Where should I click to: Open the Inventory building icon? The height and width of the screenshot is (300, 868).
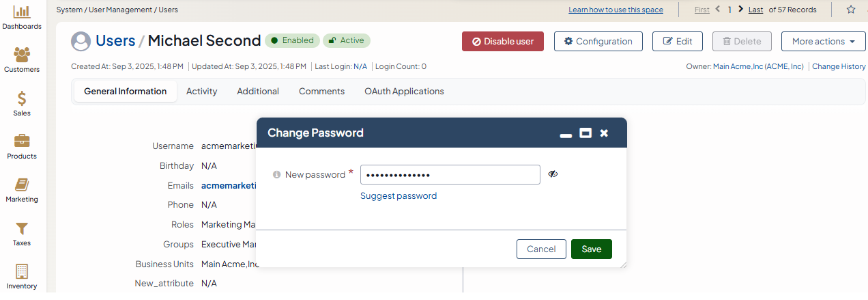(x=22, y=271)
